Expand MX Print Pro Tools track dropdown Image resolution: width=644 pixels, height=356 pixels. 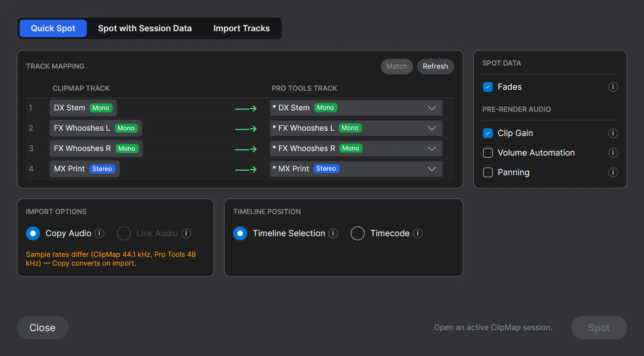point(356,169)
